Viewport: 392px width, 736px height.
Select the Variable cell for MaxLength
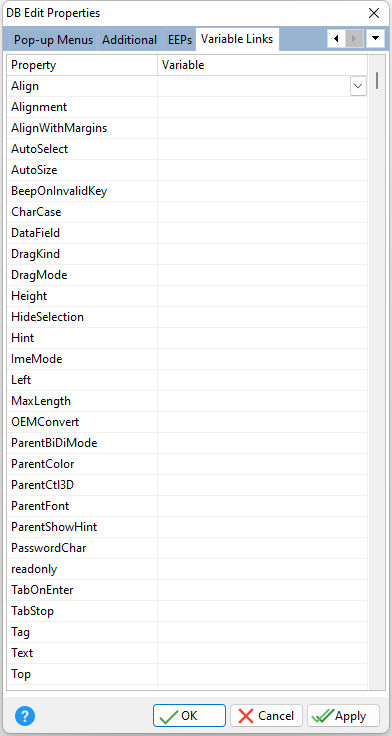(262, 401)
